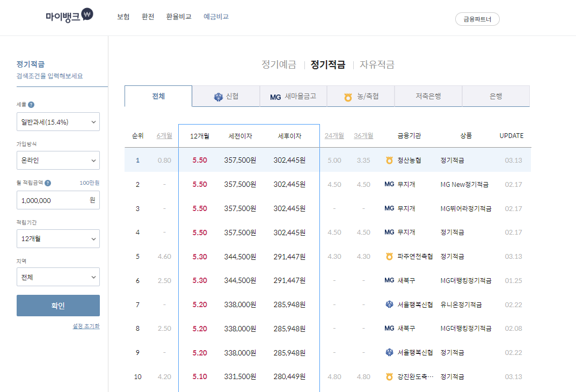
Task: Click the 월 적립금액 help question icon
Action: point(48,183)
